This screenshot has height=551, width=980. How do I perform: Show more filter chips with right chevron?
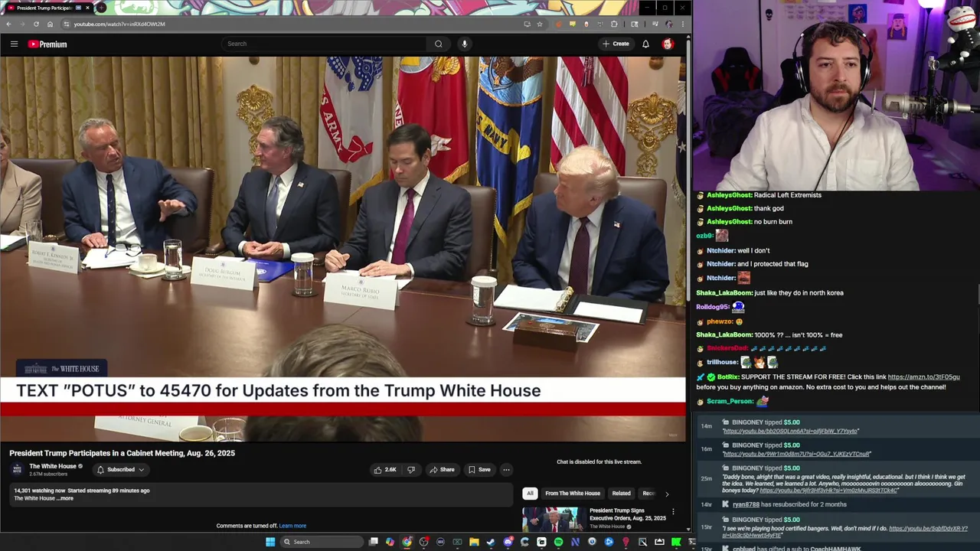point(666,494)
